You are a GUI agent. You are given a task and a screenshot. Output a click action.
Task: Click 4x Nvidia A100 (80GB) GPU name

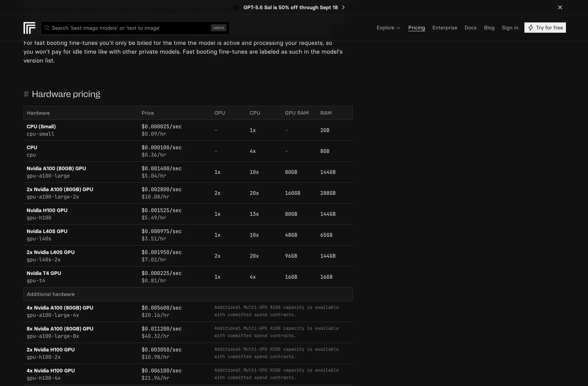[x=60, y=308]
